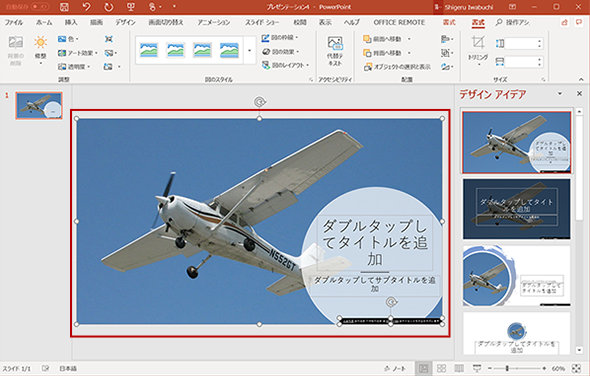Switch to the デザイン tab
Viewport: 590px width, 376px height.
[x=125, y=23]
